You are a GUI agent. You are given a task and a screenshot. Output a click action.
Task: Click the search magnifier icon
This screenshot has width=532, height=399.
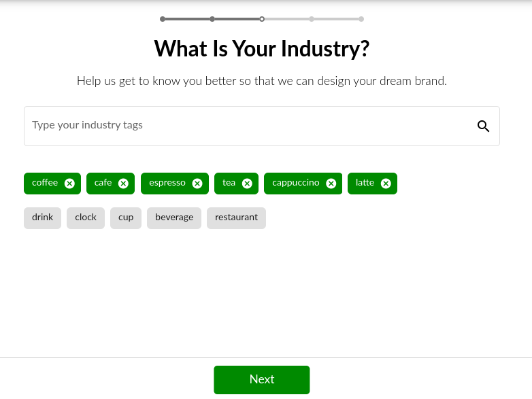pyautogui.click(x=483, y=126)
